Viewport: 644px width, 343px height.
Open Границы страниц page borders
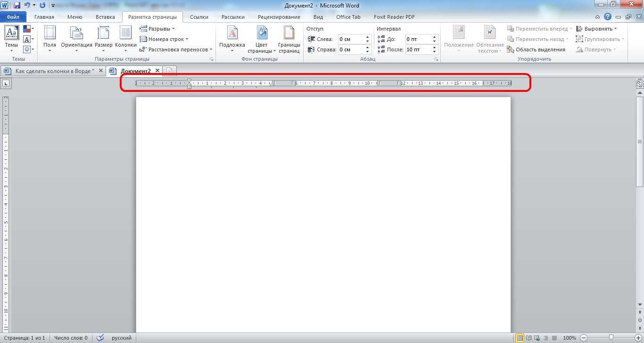289,39
